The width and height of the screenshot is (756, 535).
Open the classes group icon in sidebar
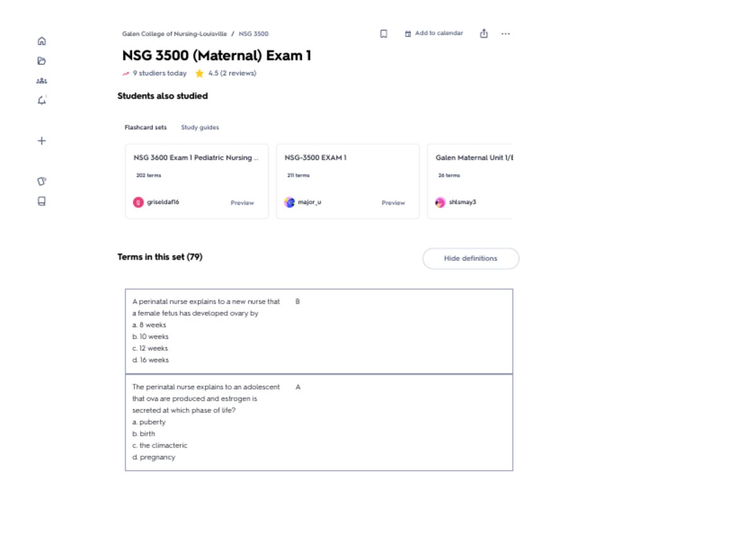42,81
